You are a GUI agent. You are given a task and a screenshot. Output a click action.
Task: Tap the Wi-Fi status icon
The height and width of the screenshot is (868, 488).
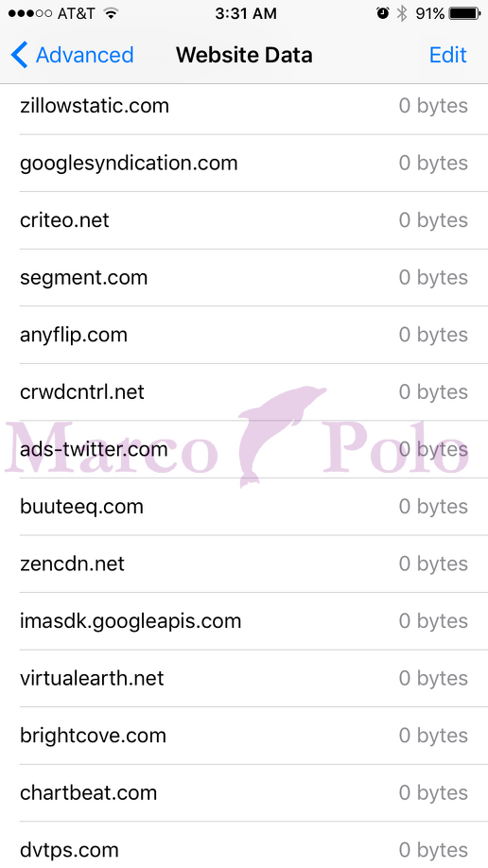[112, 13]
